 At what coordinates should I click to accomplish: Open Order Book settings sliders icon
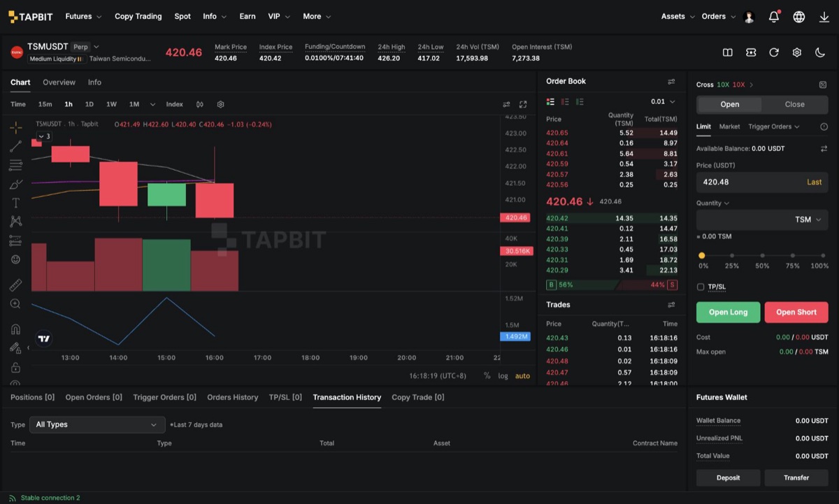671,82
